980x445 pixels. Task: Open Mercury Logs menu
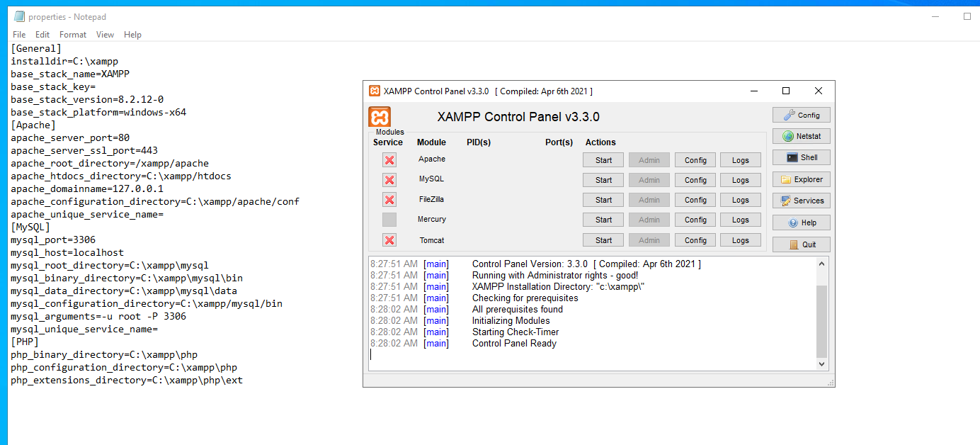(x=741, y=220)
